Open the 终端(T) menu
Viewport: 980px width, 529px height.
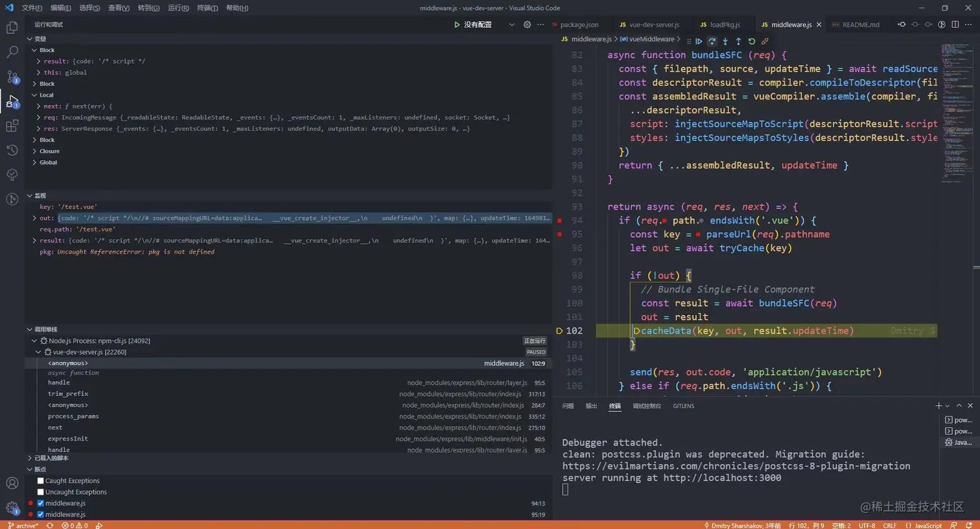point(207,8)
